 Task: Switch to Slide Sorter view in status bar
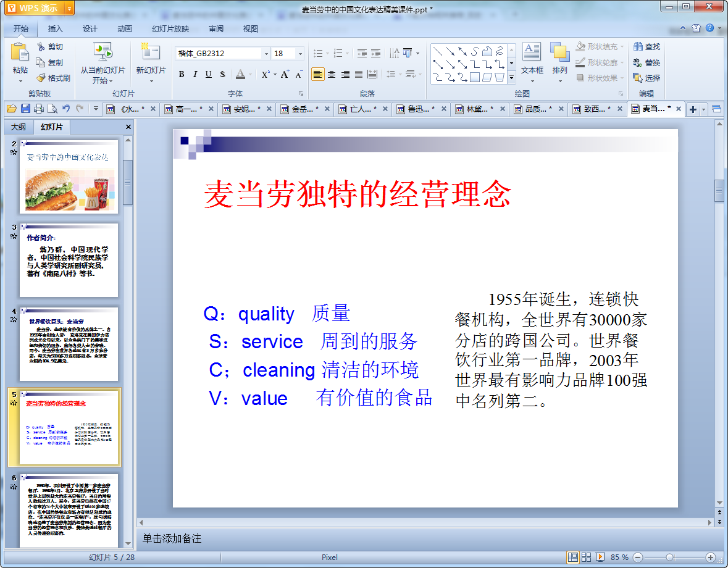point(587,557)
